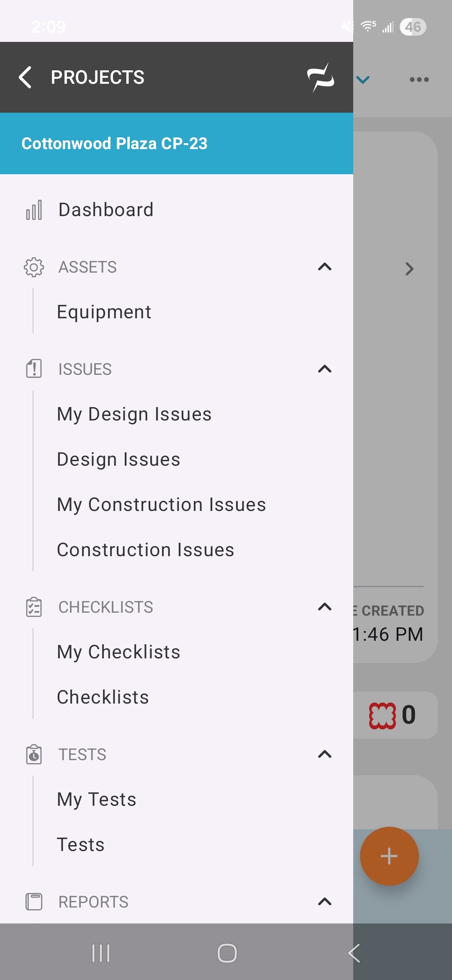Tap the Android home navigation button
The height and width of the screenshot is (980, 452).
point(227,953)
